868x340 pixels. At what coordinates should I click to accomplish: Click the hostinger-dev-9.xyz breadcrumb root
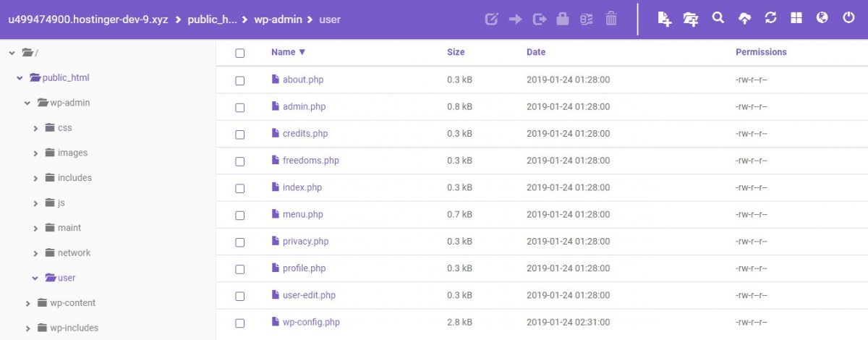click(88, 20)
